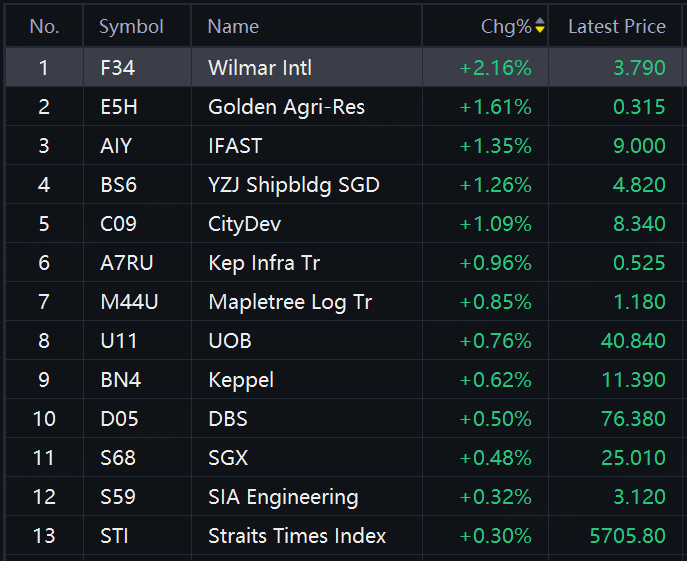Click latest price 25.010

tap(634, 458)
